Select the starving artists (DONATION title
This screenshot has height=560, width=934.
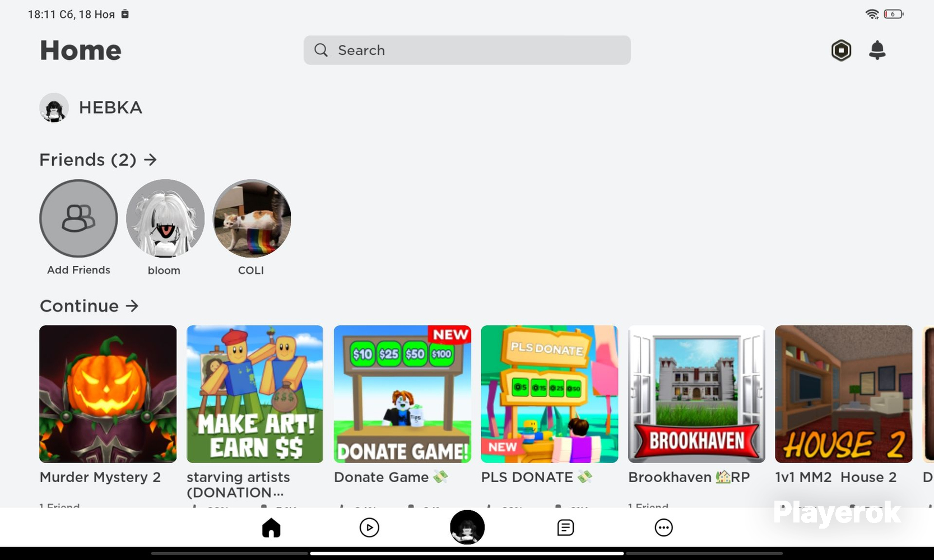pyautogui.click(x=238, y=485)
